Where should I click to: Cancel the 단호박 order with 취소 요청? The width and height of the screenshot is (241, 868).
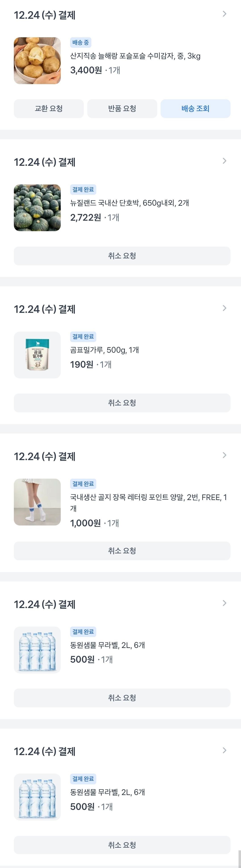[x=122, y=256]
